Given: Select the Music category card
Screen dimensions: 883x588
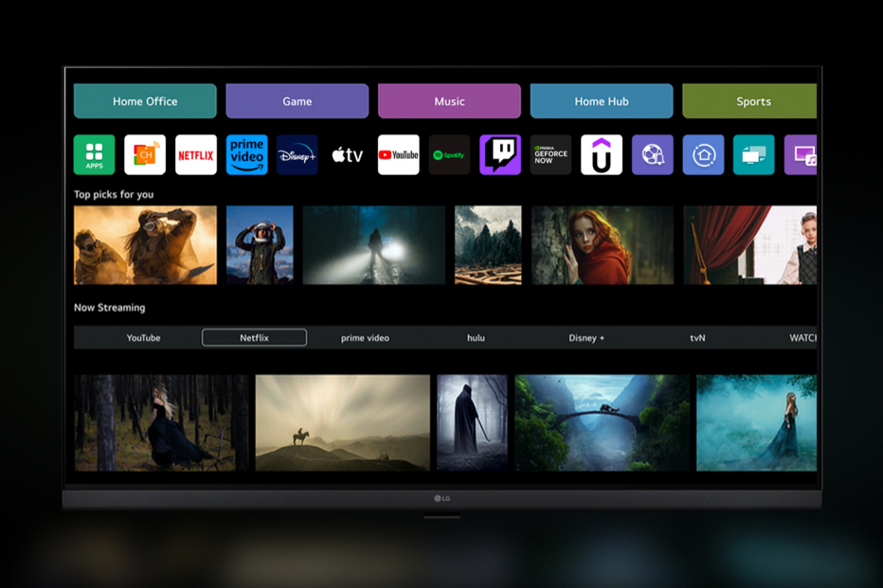Looking at the screenshot, I should (449, 101).
